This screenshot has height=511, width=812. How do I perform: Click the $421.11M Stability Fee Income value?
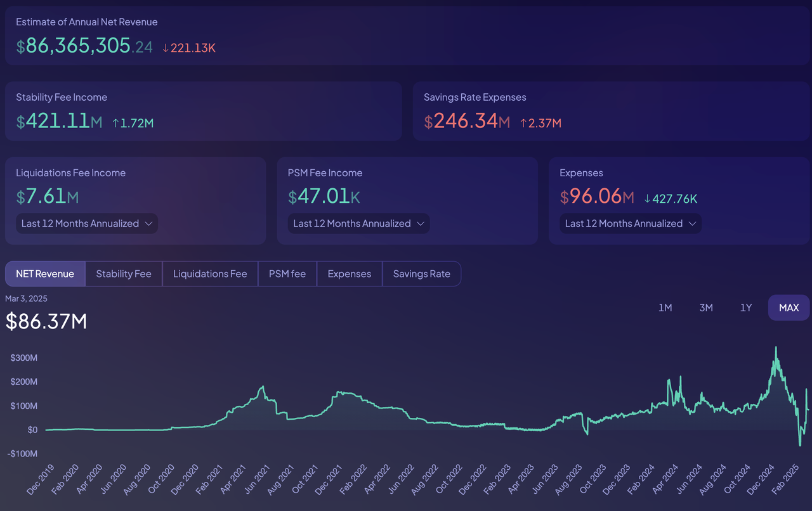[59, 120]
